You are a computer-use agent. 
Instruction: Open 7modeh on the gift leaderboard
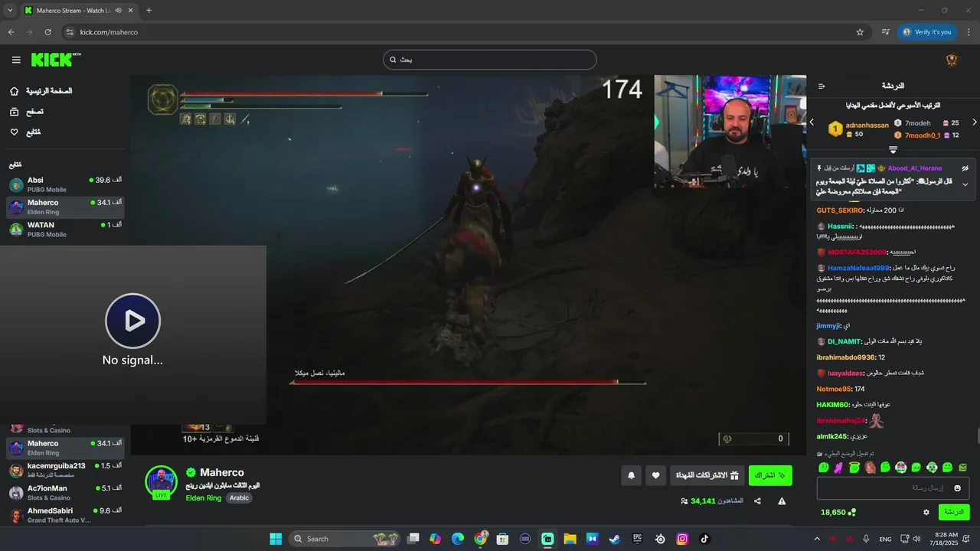[917, 122]
